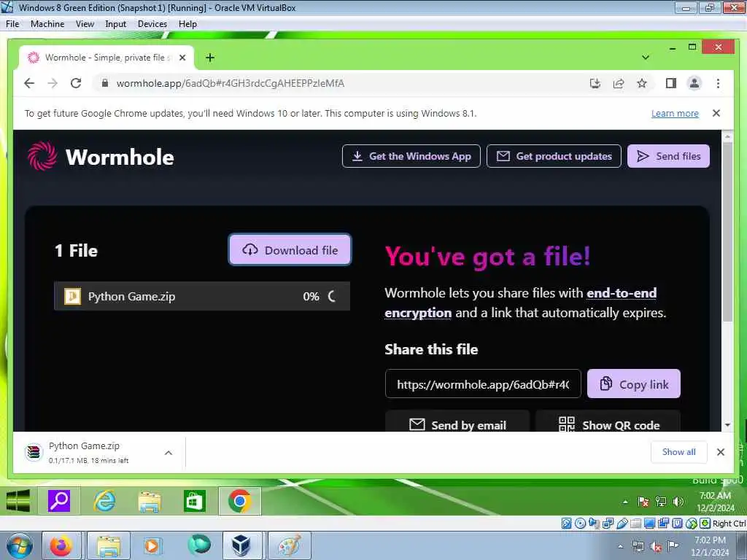Click the share link text field
Viewport: 747px width, 560px height.
coord(483,384)
